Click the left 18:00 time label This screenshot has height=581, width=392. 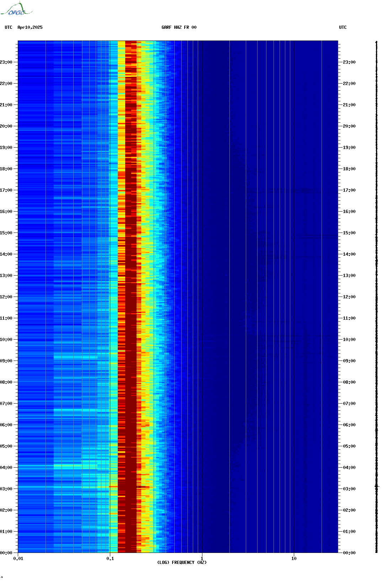tap(6, 169)
